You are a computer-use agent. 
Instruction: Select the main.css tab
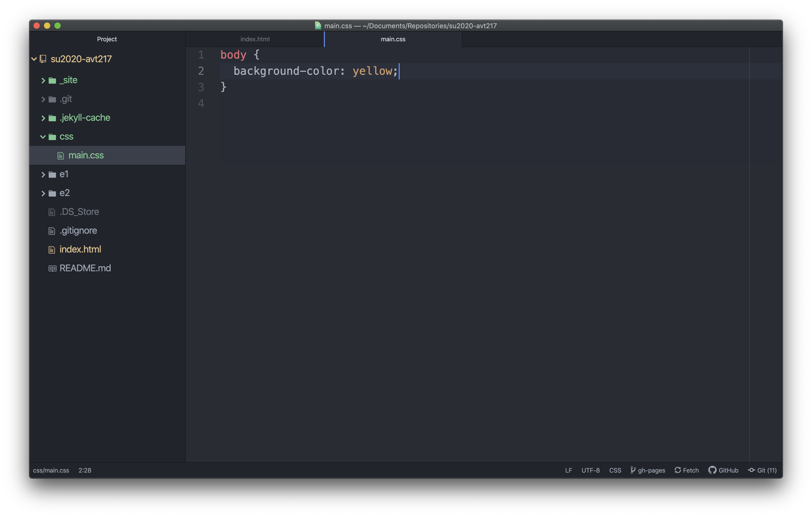point(392,39)
